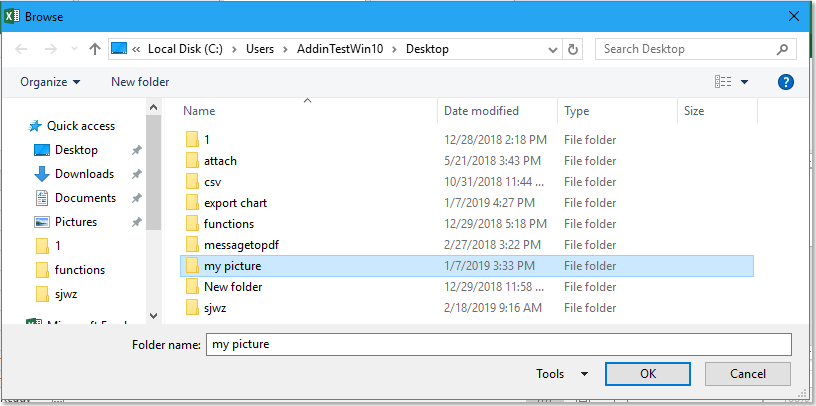Viewport: 816px width, 406px height.
Task: Click into the Folder name field
Action: 498,344
